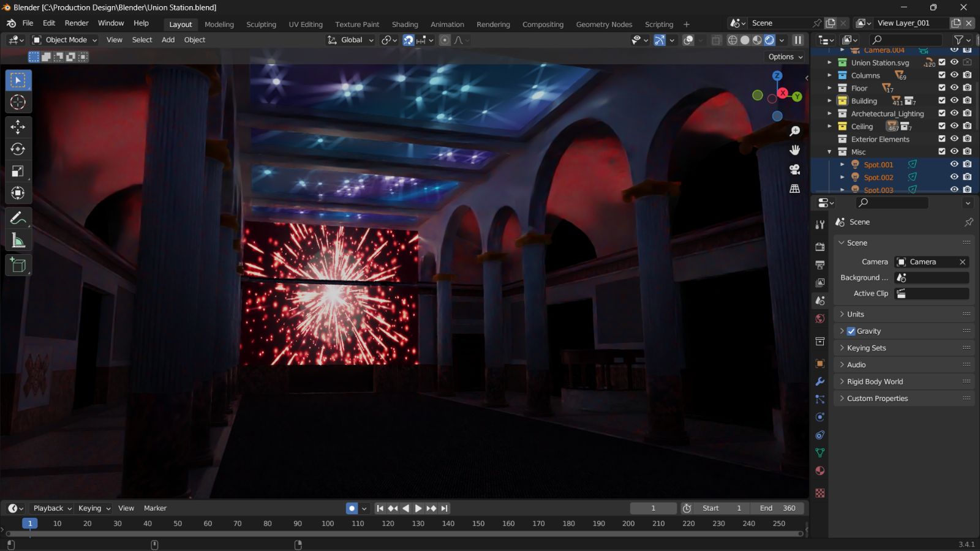Switch to the Shading workspace tab
Screen dimensions: 980x551
tap(405, 24)
